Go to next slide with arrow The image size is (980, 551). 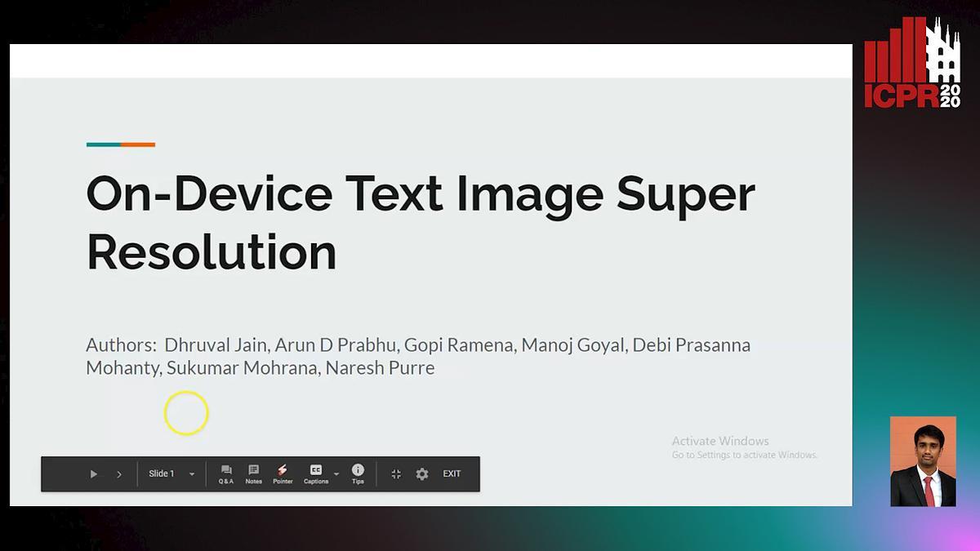(x=119, y=474)
